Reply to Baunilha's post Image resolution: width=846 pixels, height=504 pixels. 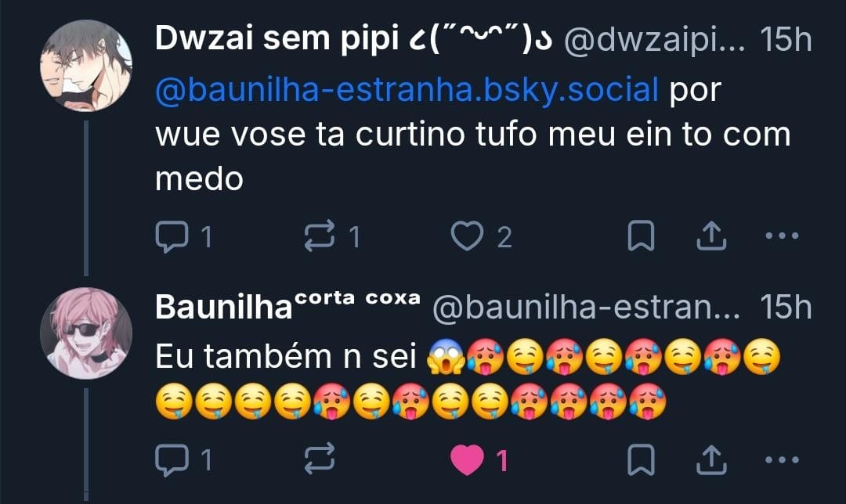click(x=183, y=460)
